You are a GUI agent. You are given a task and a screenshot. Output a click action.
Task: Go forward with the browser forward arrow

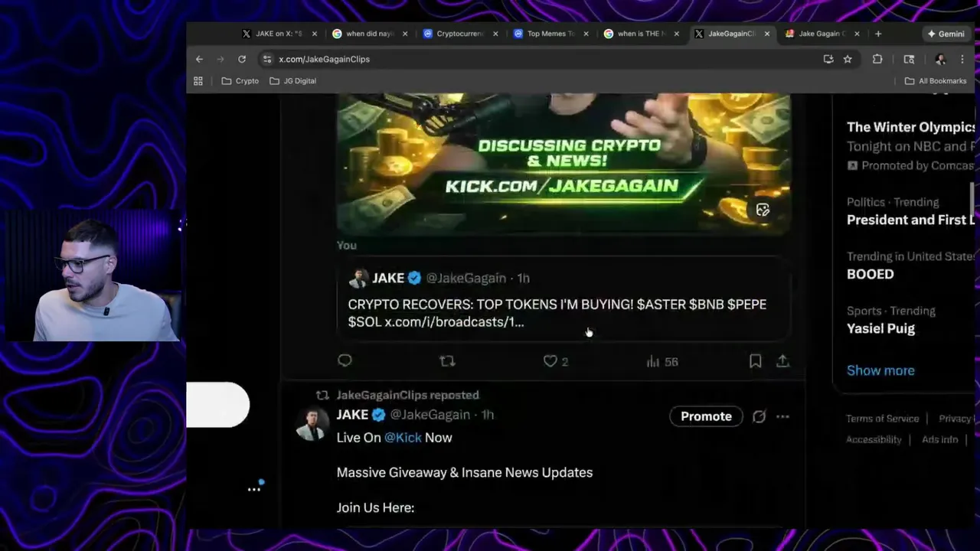pos(220,59)
